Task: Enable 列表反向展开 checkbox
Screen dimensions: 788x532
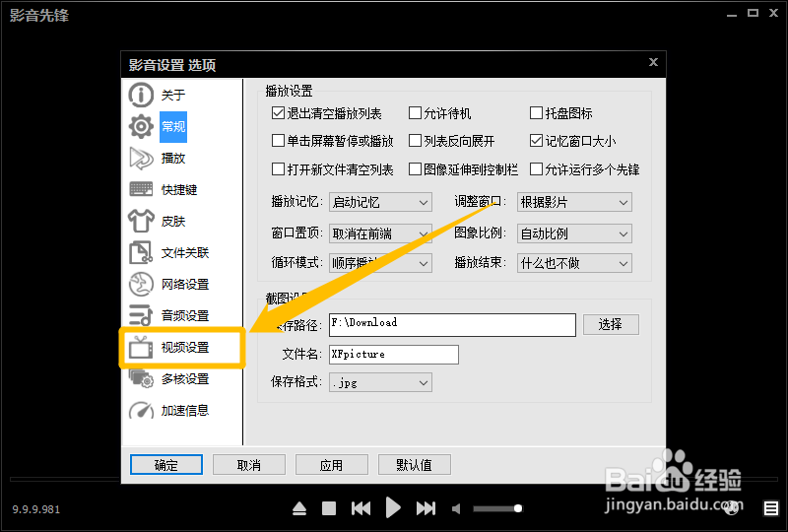Action: [415, 141]
